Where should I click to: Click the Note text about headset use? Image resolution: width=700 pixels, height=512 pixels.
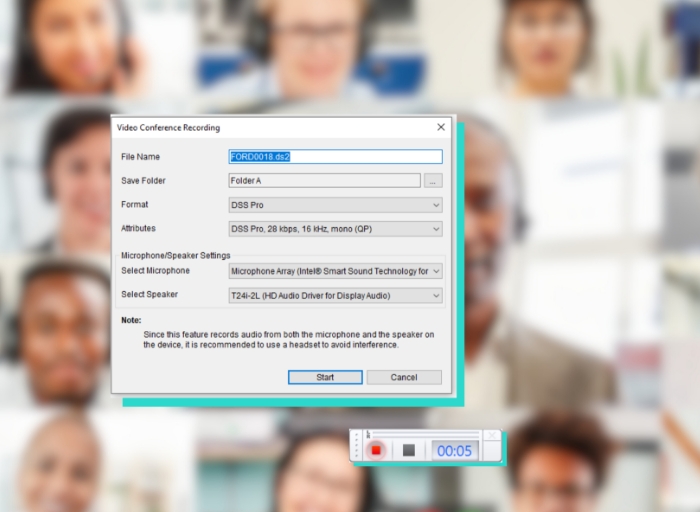288,339
